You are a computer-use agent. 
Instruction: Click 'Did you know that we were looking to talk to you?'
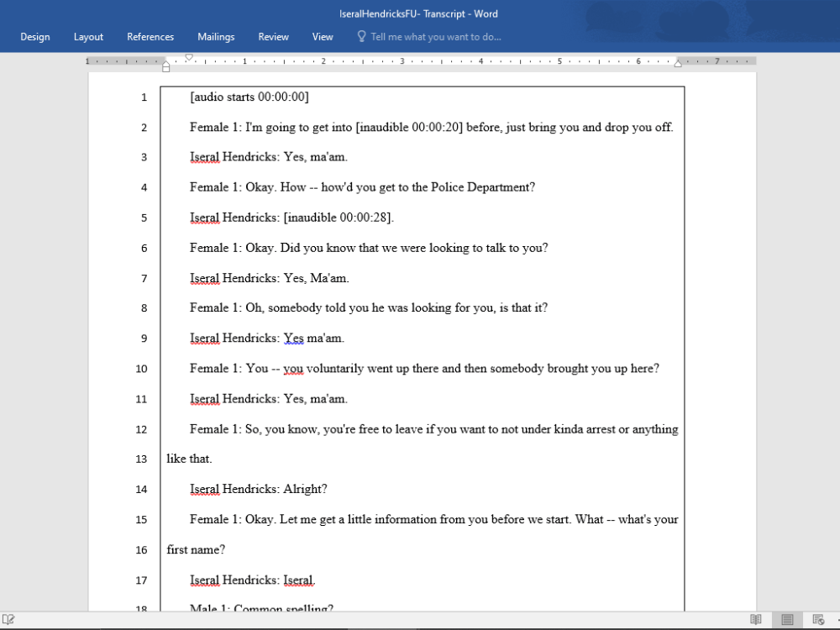click(x=414, y=248)
